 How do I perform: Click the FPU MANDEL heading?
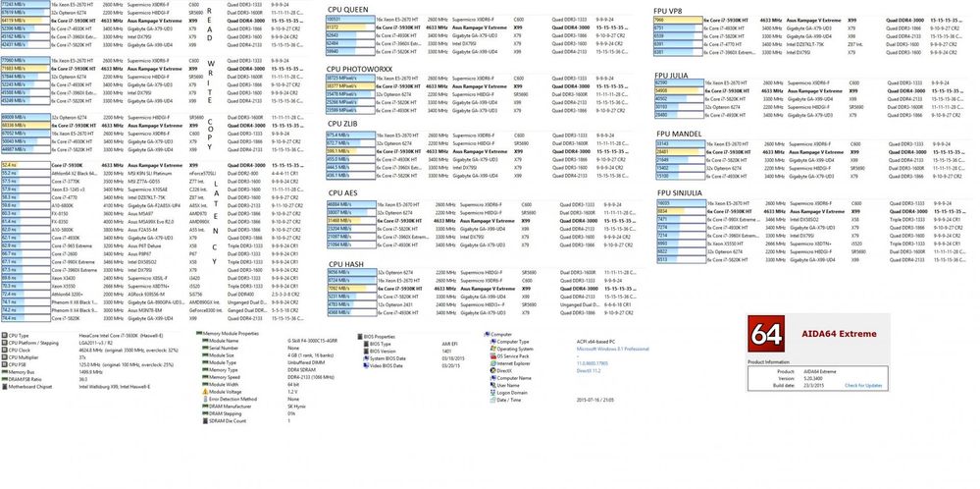pyautogui.click(x=679, y=134)
